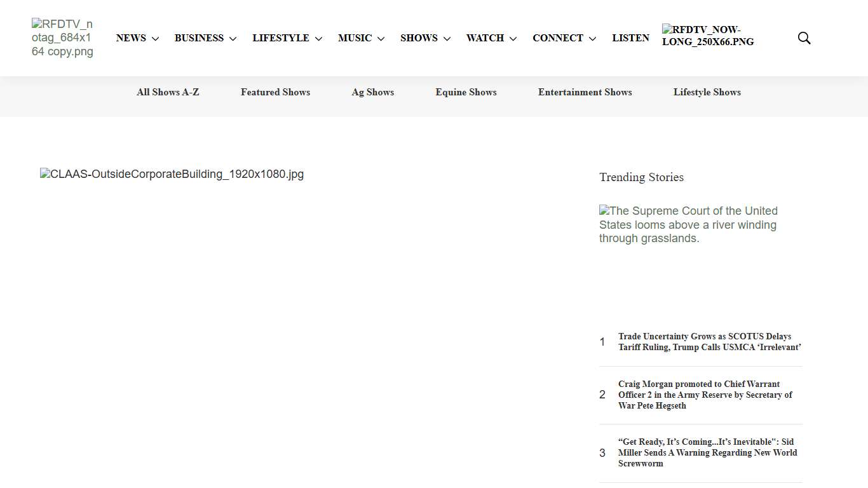Read the SCOTUS tariff ruling story
This screenshot has height=488, width=868.
(709, 342)
